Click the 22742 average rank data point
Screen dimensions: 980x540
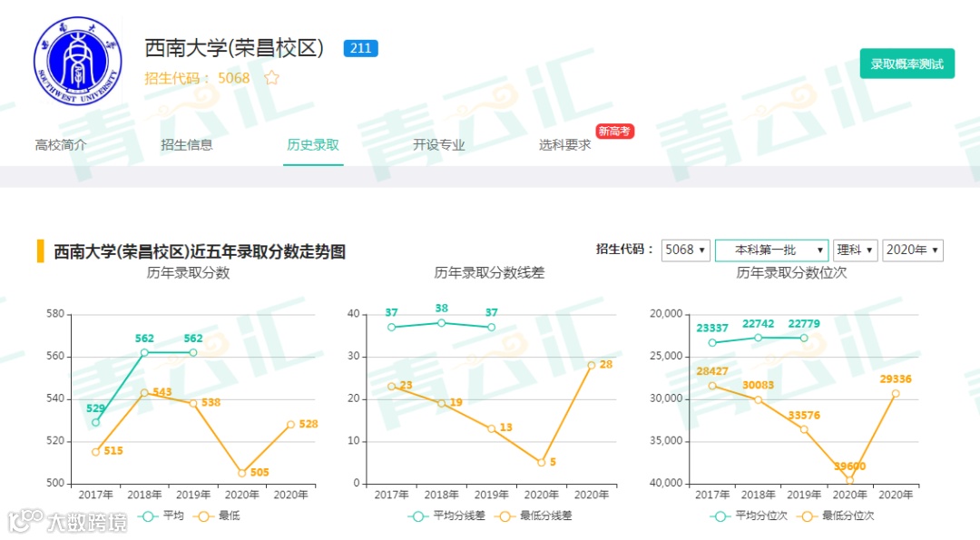(x=758, y=338)
